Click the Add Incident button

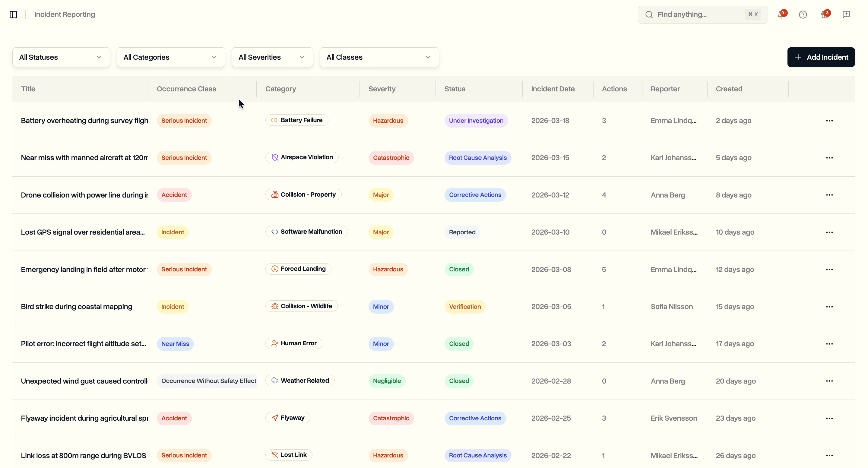click(821, 57)
